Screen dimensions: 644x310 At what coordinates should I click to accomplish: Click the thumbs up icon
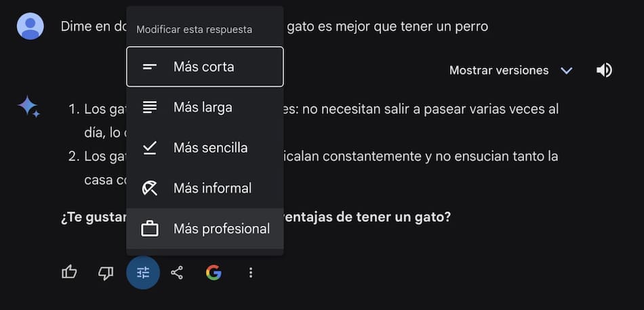[x=69, y=273]
